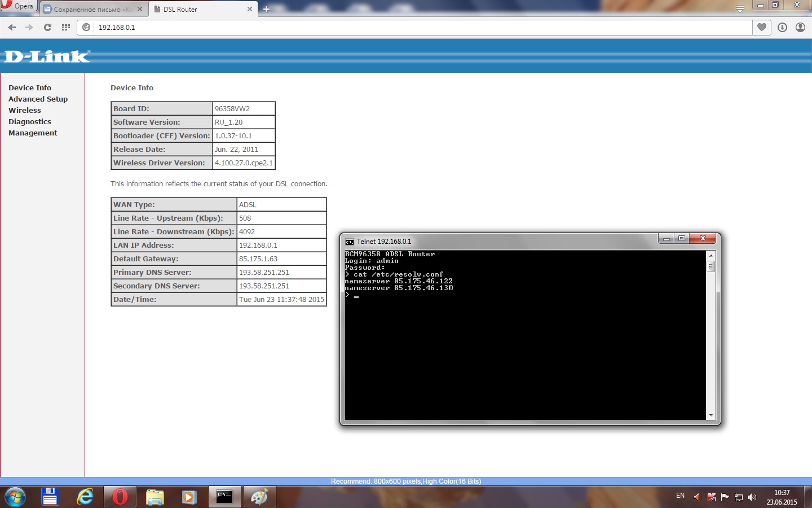The height and width of the screenshot is (508, 812).
Task: Select the Board ID value 96358VW2
Action: tap(232, 108)
